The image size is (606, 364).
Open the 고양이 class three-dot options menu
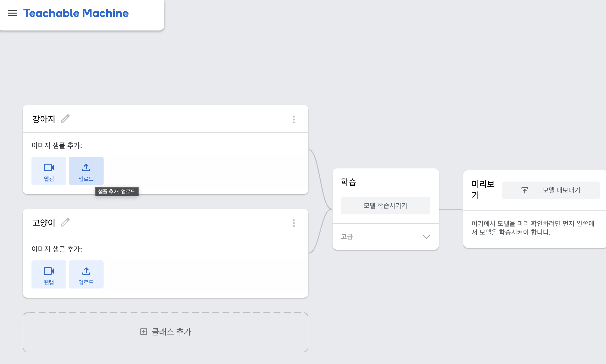294,223
